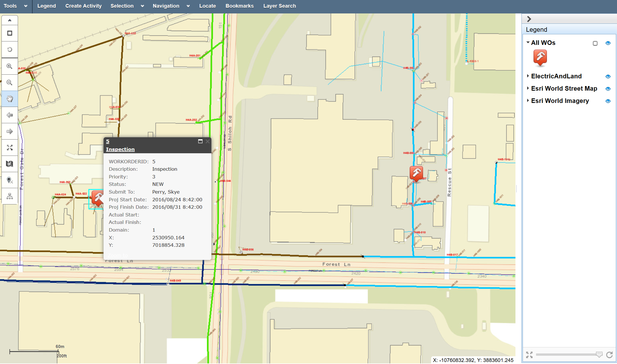Activate the pan hand tool
617x364 pixels.
(x=9, y=99)
